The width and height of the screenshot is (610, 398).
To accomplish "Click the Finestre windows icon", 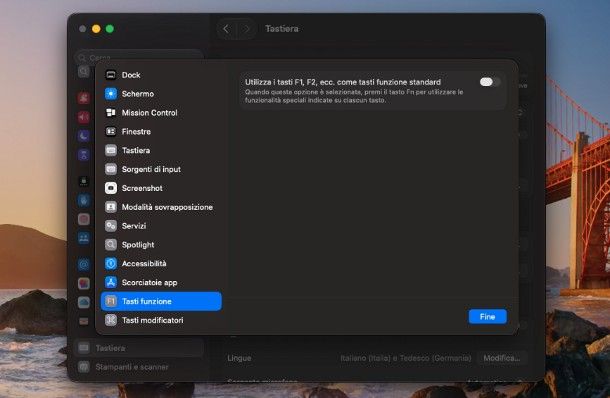I will click(x=111, y=131).
